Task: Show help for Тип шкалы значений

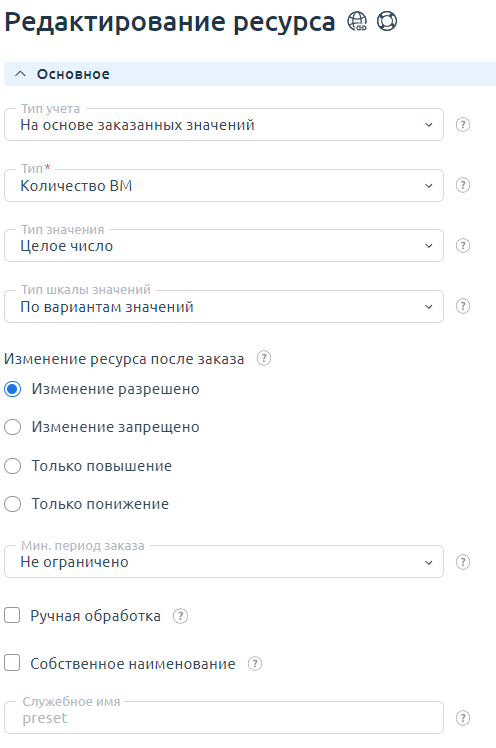Action: (463, 306)
